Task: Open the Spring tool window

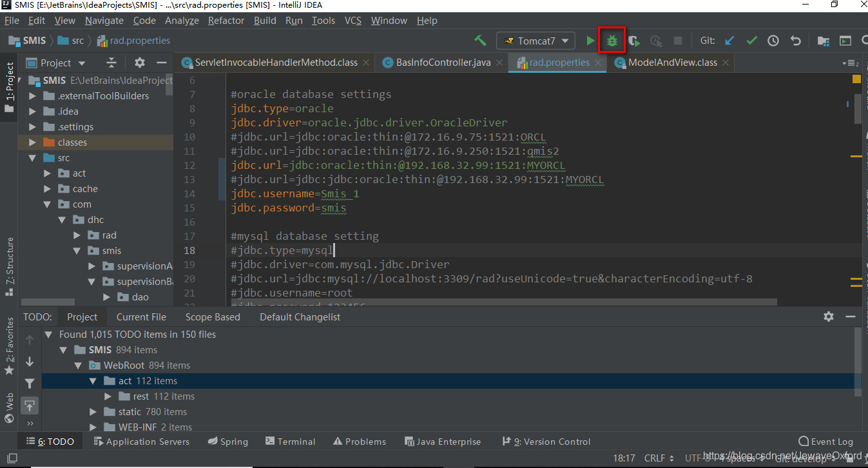Action: pos(229,442)
